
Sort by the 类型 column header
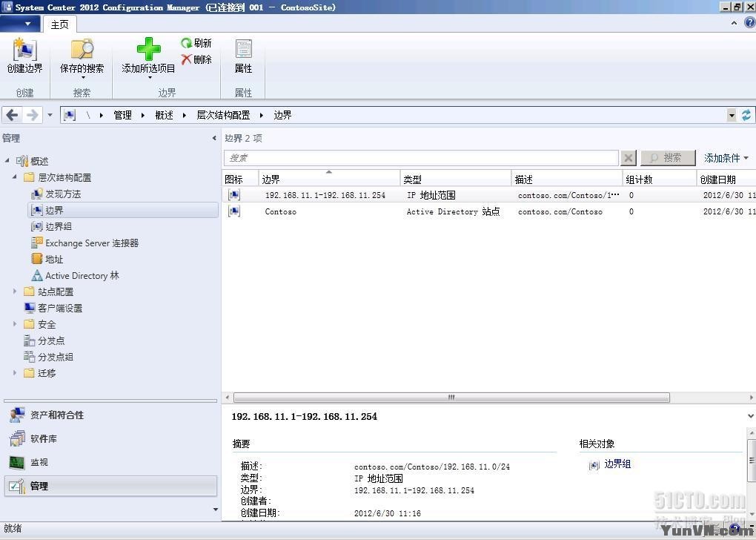point(456,179)
